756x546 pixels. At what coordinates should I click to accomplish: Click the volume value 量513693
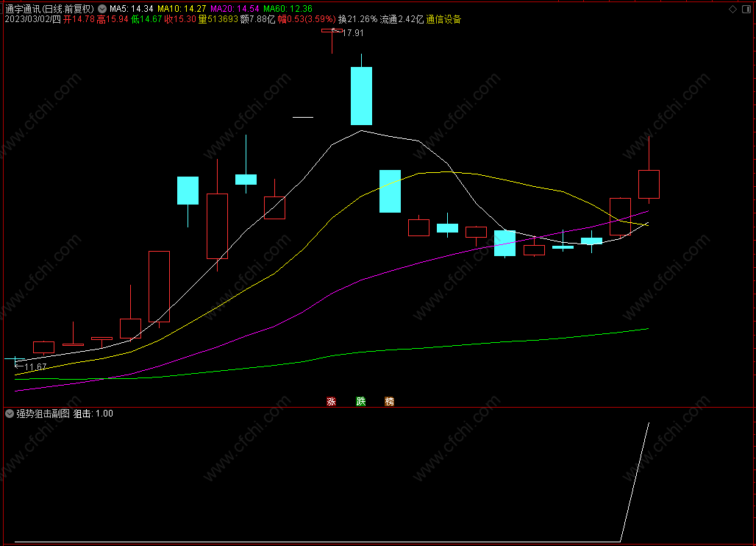point(218,19)
